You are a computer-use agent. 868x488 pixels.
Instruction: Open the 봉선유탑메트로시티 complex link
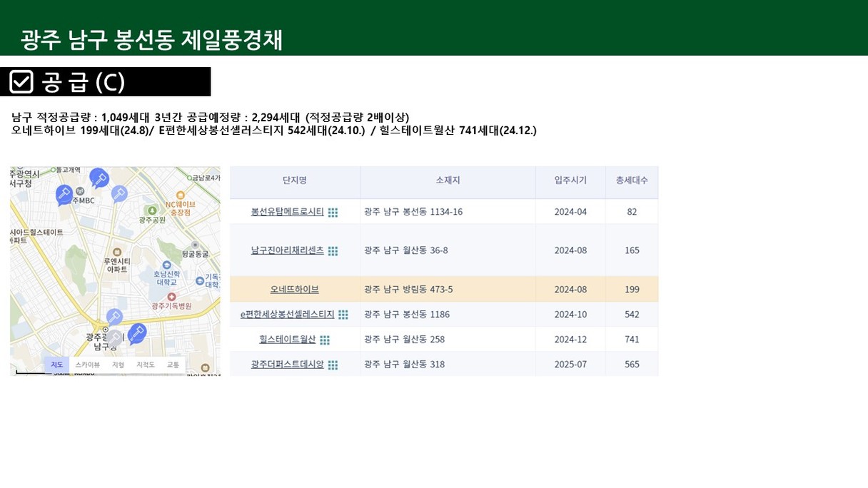(x=288, y=212)
